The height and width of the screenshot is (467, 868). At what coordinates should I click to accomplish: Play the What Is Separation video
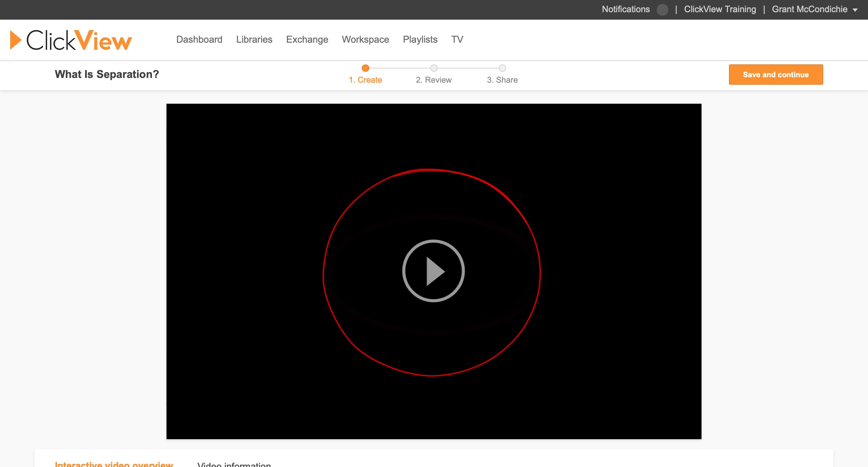pyautogui.click(x=433, y=271)
